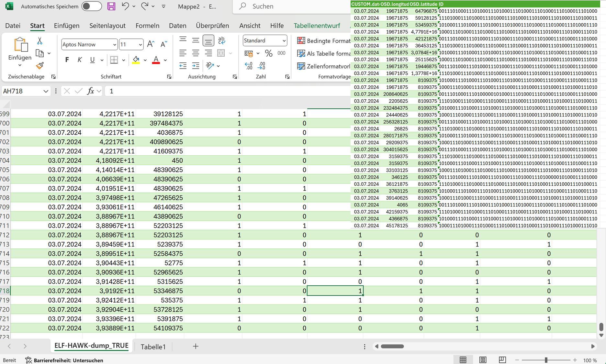Increase indent icon
The image size is (606, 364).
coord(196,66)
